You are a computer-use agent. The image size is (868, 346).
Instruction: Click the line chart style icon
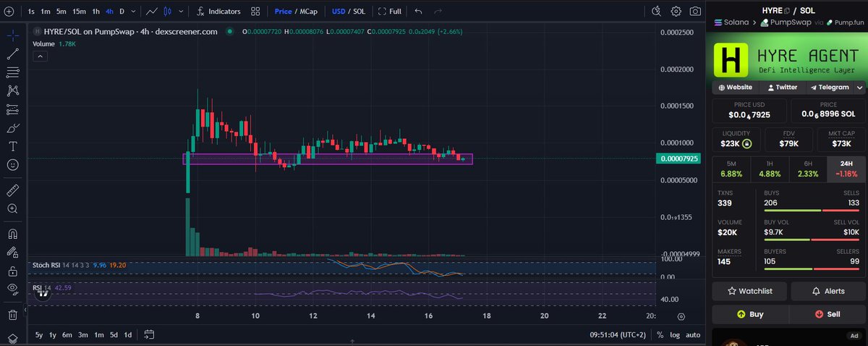[151, 12]
